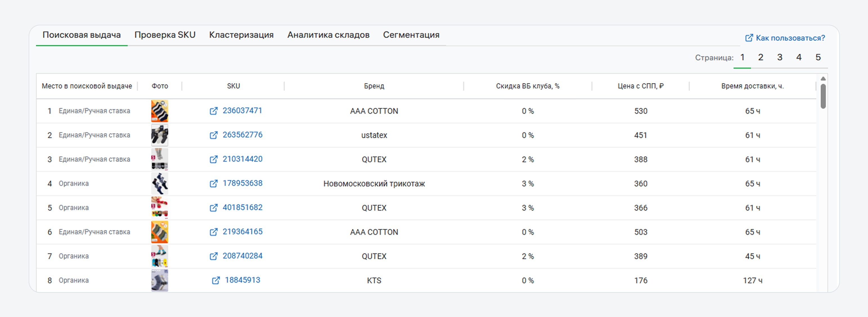Screen dimensions: 868x317
Task: Click external link icon beside SKU 219364165
Action: (213, 232)
